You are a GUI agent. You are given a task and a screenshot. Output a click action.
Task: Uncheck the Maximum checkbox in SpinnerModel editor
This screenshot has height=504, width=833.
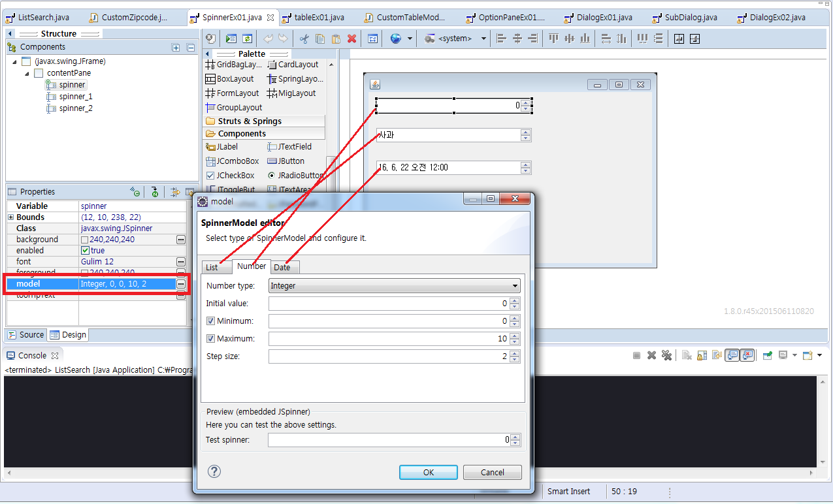click(210, 338)
